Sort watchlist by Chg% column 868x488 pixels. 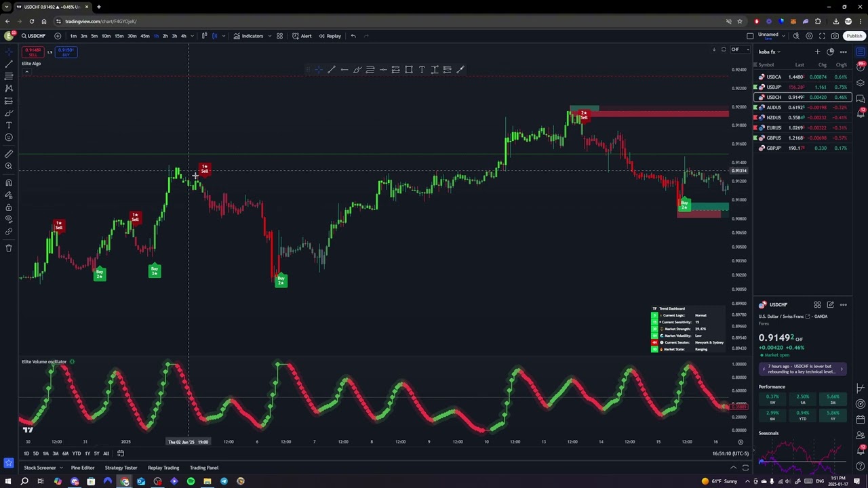coord(842,65)
